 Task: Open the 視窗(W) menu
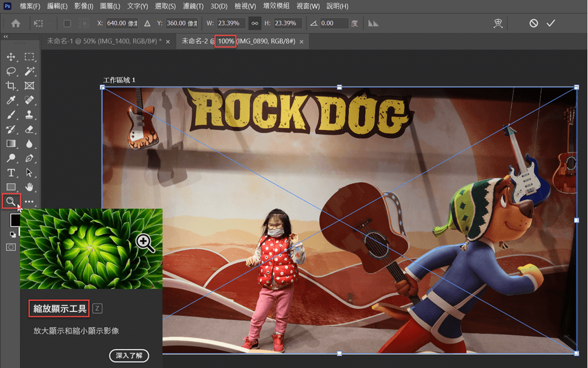click(x=308, y=6)
